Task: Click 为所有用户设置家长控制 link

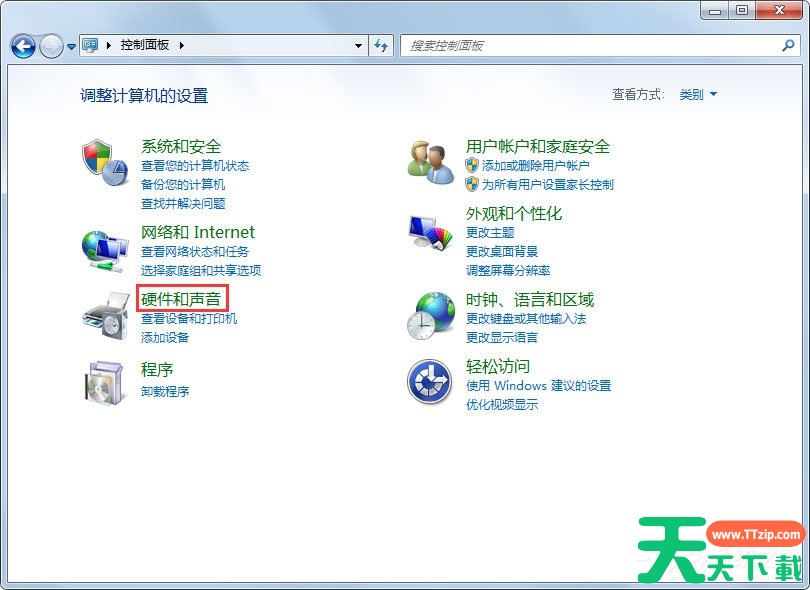Action: 548,184
